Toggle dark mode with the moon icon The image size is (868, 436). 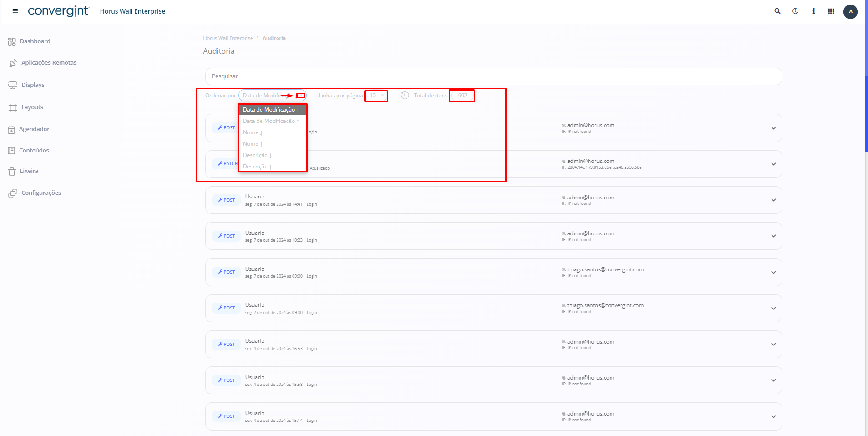[x=795, y=11]
